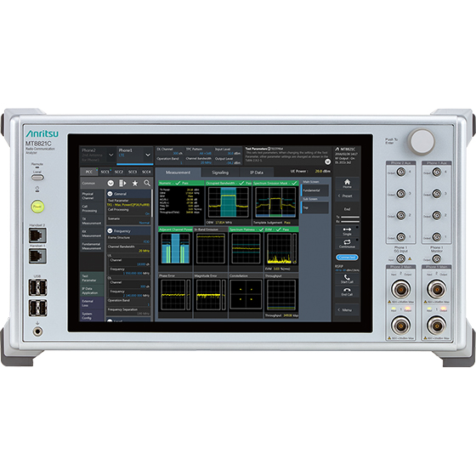Open the Phone2 dropdown arrow

[111, 155]
